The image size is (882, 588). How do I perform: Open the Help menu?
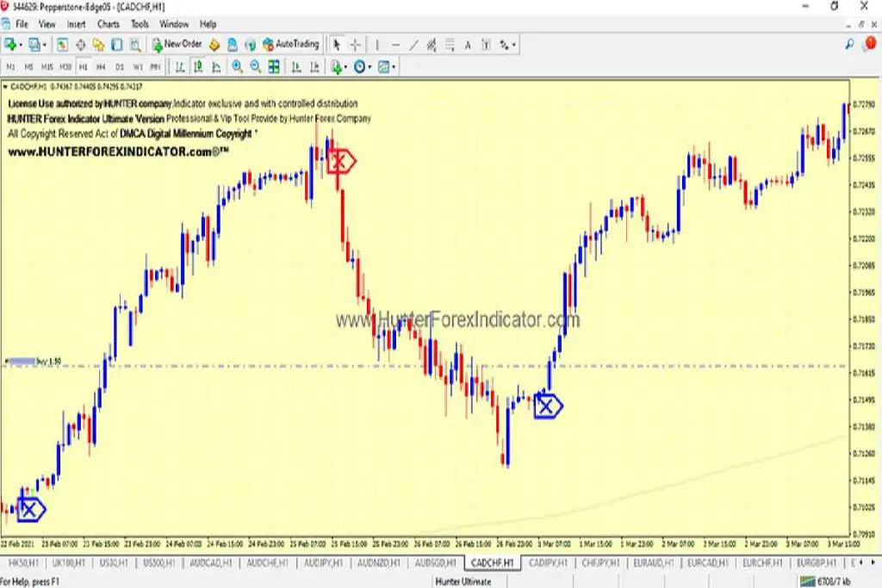(x=208, y=24)
